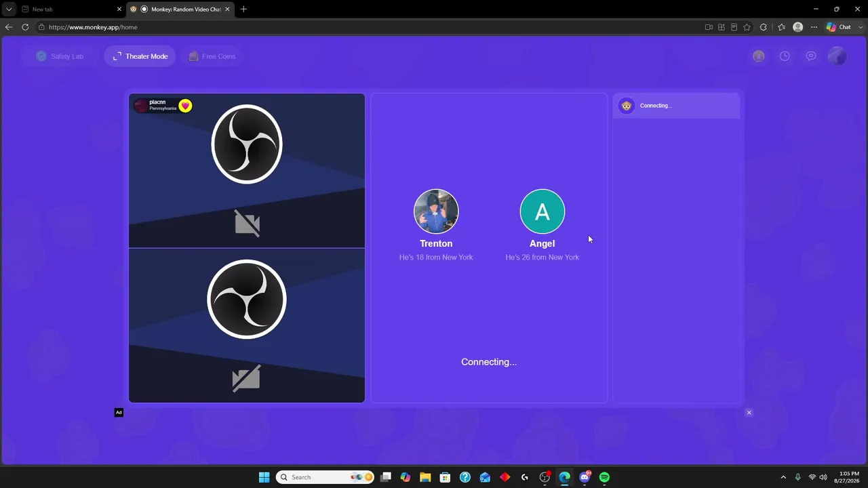Select the Monkey: Random Video Chat tab

pyautogui.click(x=179, y=9)
